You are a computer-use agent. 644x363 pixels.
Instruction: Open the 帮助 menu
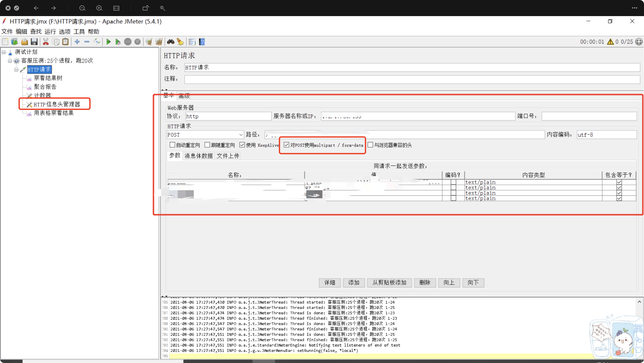(94, 32)
